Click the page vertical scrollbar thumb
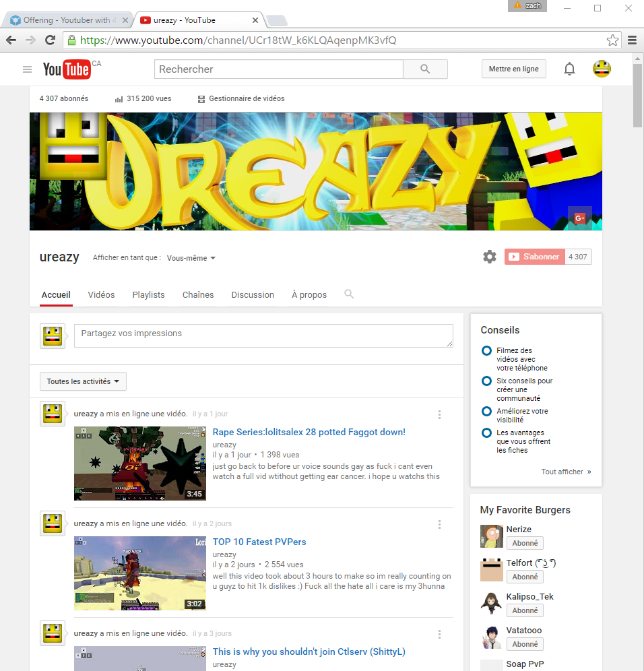 [637, 95]
